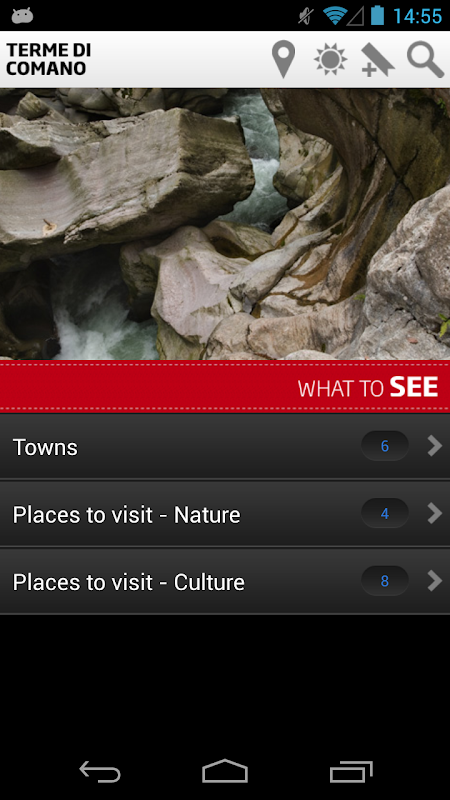Select Places to visit - Culture
The height and width of the screenshot is (800, 450).
click(x=225, y=581)
